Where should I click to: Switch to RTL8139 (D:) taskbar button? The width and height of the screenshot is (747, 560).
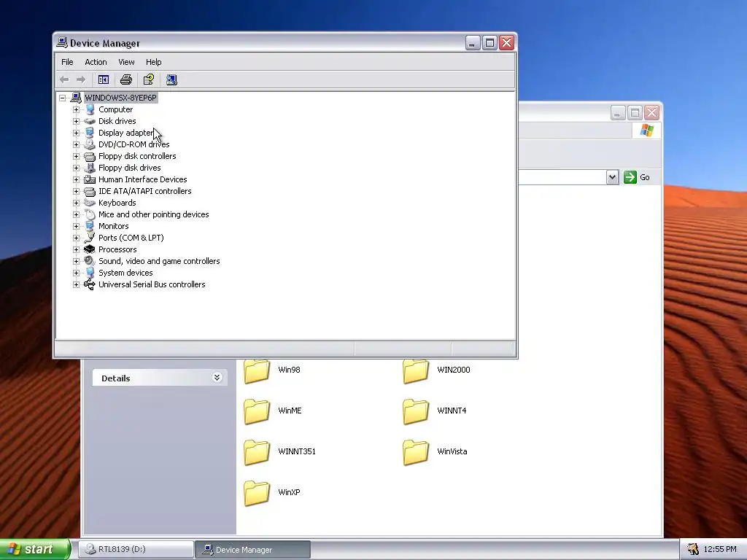[136, 549]
